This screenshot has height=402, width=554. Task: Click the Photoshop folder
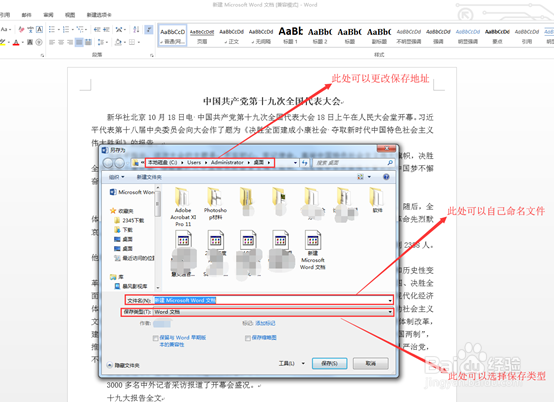pyautogui.click(x=215, y=204)
